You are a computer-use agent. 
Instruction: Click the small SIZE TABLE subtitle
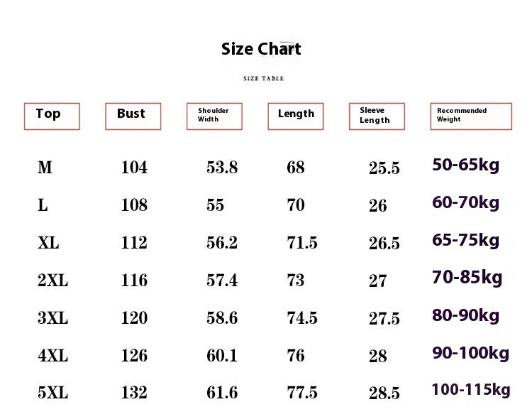263,79
